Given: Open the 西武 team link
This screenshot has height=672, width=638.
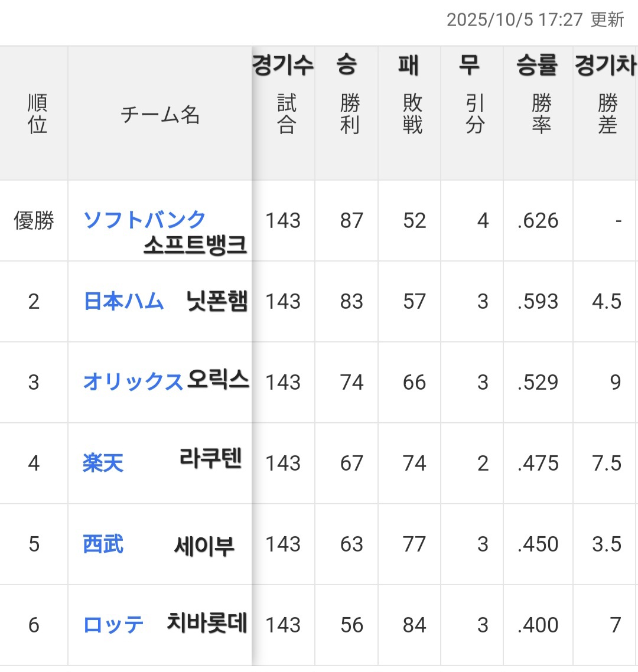Looking at the screenshot, I should point(103,544).
